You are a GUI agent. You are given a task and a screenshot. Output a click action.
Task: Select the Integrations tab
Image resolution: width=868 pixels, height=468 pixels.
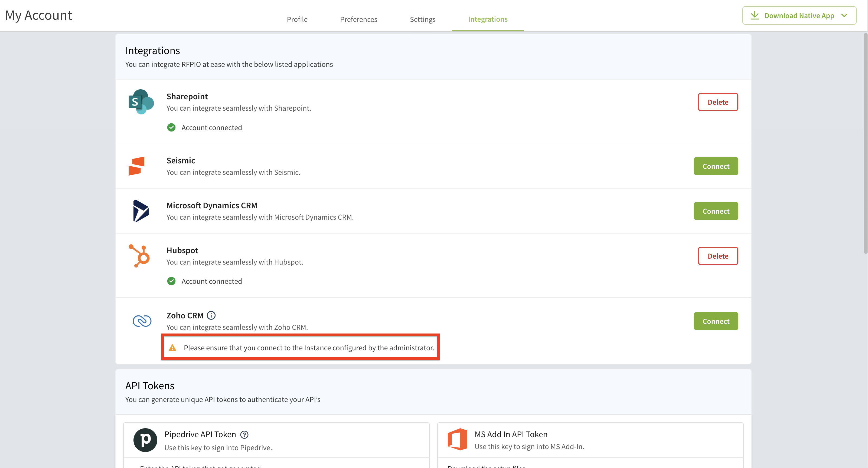point(488,19)
